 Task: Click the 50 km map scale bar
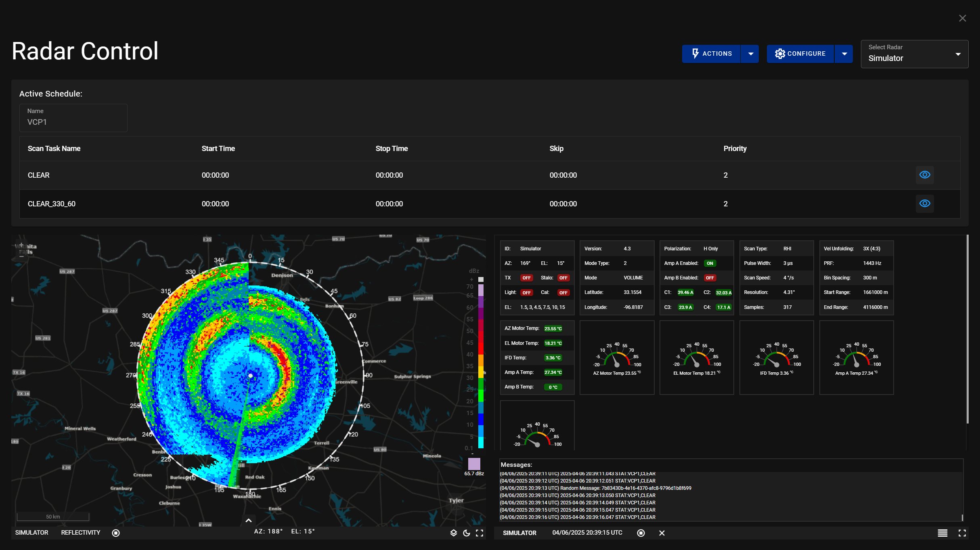point(53,516)
